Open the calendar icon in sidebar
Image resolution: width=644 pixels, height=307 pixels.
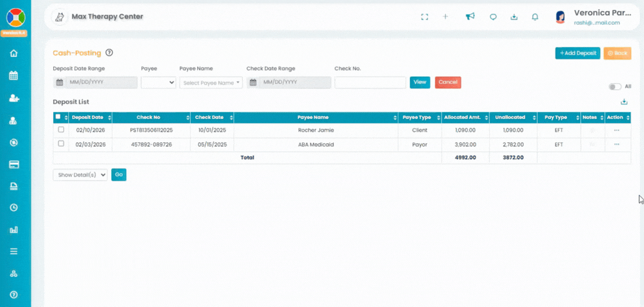click(x=14, y=76)
